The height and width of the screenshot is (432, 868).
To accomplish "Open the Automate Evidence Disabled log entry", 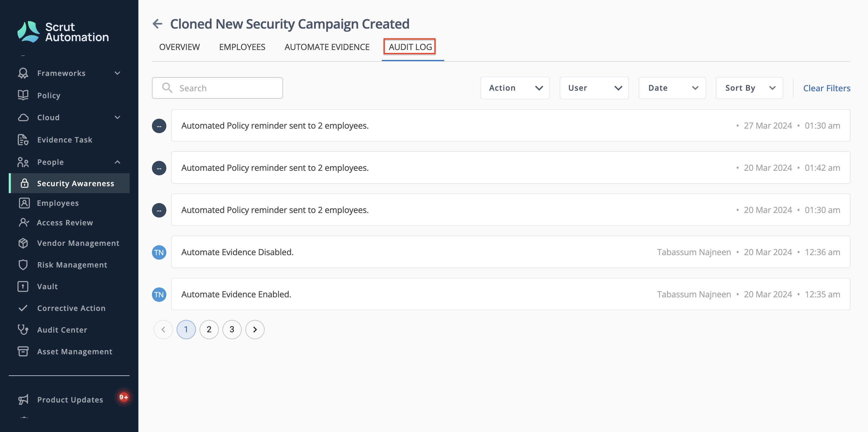I will click(x=511, y=252).
